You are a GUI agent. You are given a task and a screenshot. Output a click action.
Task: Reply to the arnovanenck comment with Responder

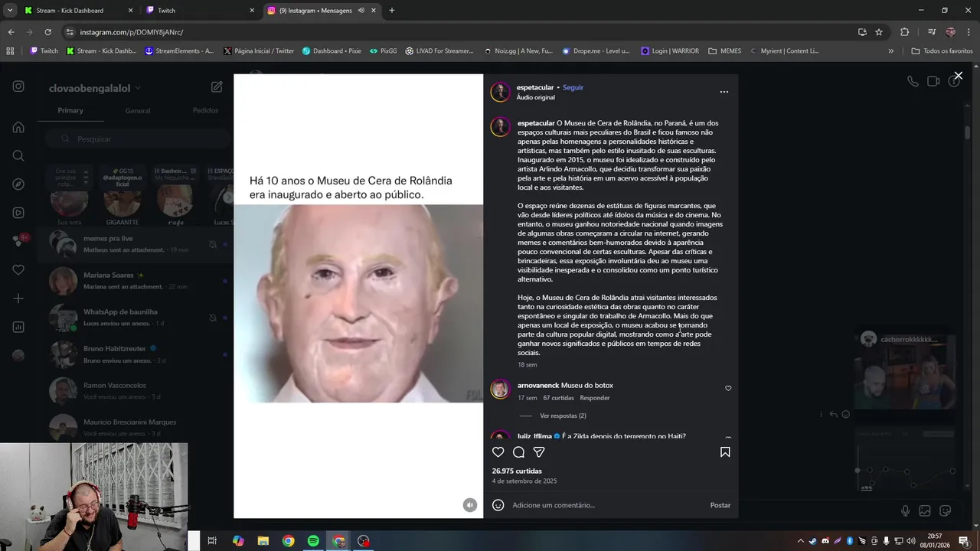coord(595,398)
